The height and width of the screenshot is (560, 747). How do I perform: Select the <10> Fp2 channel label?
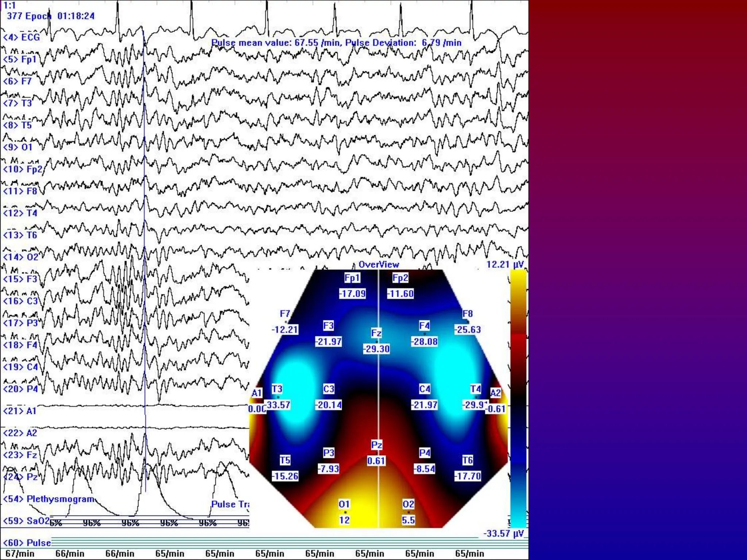pos(23,169)
